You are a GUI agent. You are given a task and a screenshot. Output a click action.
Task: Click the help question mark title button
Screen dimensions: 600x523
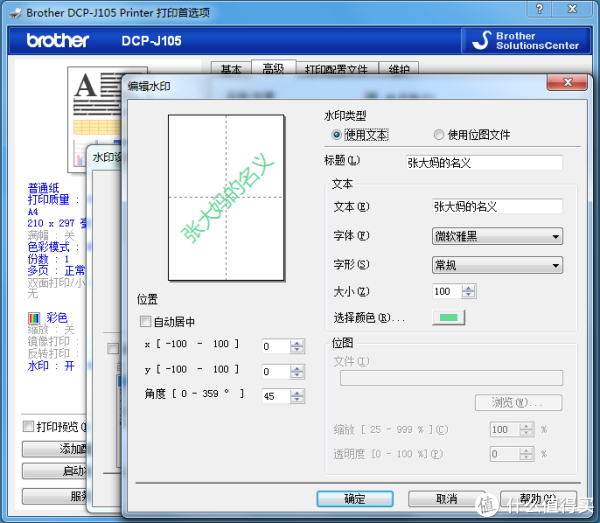[x=539, y=9]
